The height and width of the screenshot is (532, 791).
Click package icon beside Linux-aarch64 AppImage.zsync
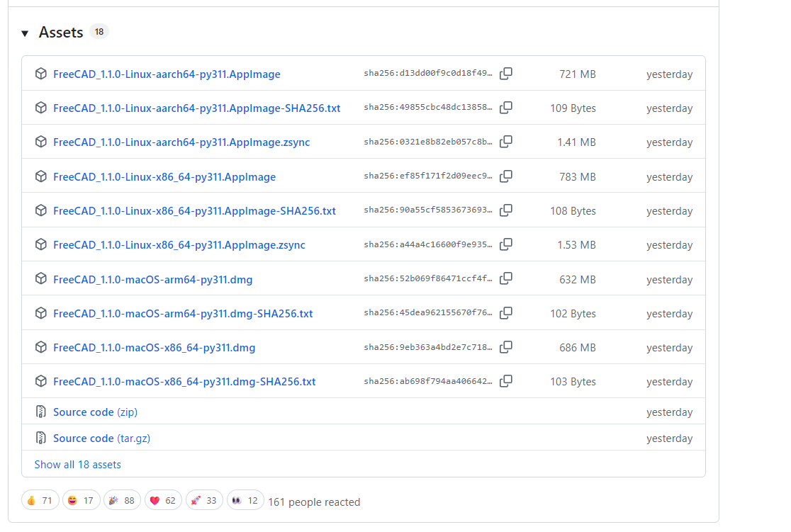point(41,142)
